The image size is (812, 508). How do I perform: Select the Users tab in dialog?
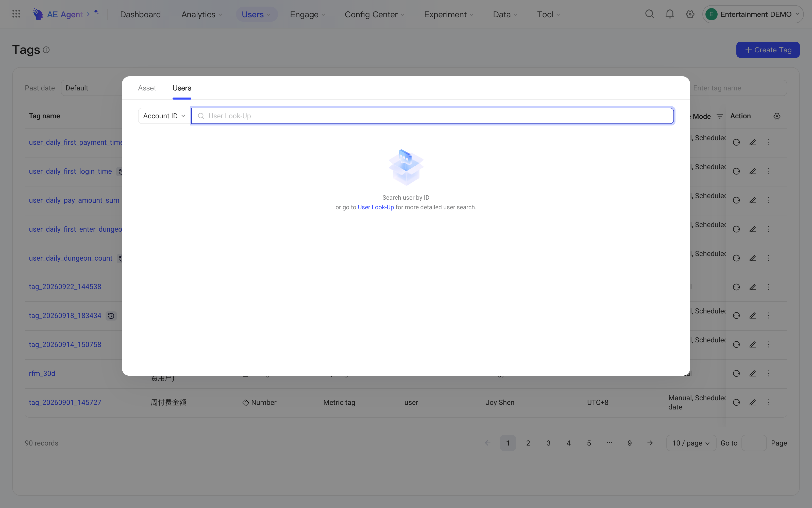coord(182,88)
